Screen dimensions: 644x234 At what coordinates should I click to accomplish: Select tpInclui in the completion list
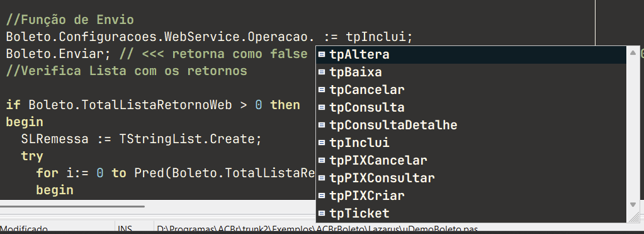tap(472, 143)
